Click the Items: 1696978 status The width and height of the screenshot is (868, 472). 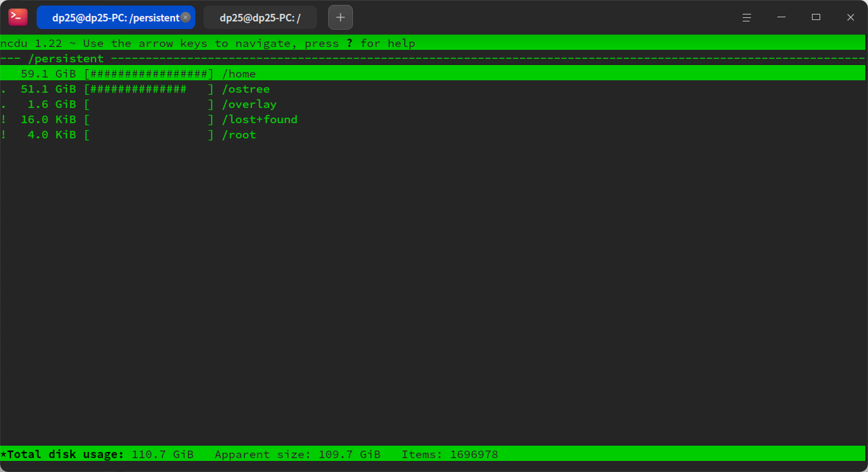coord(450,454)
